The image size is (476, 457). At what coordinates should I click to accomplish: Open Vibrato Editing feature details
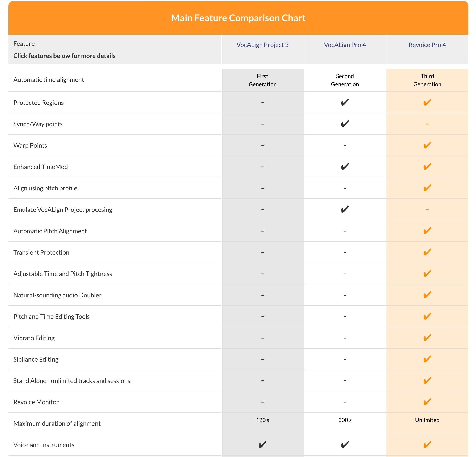point(34,338)
